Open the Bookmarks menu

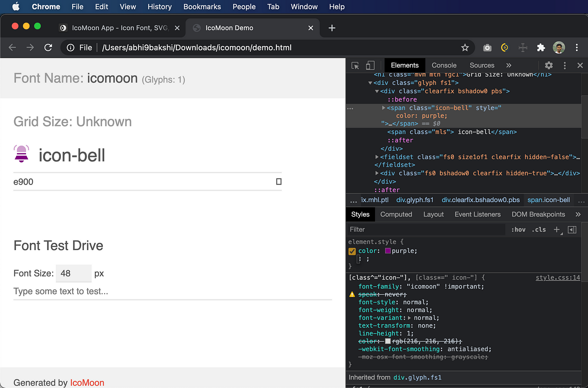point(202,7)
